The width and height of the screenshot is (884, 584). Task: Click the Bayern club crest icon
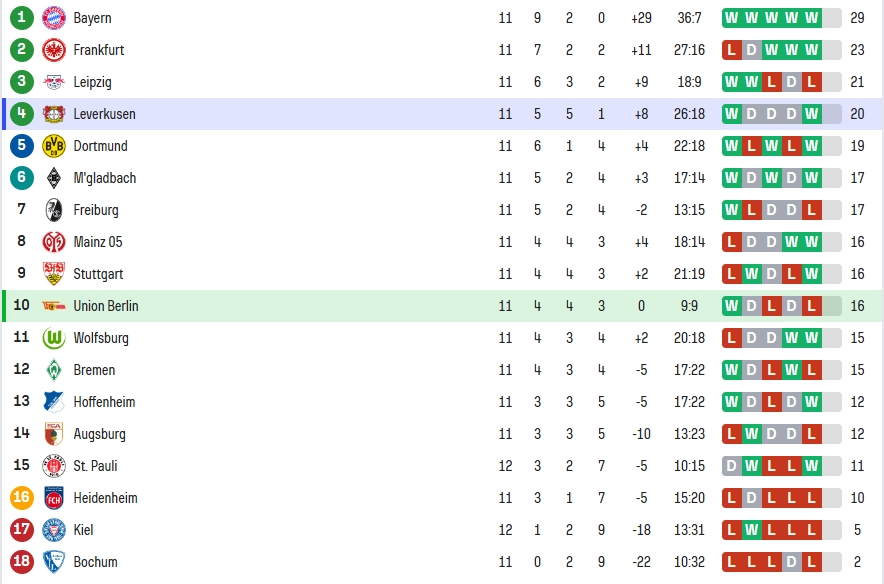[x=54, y=18]
